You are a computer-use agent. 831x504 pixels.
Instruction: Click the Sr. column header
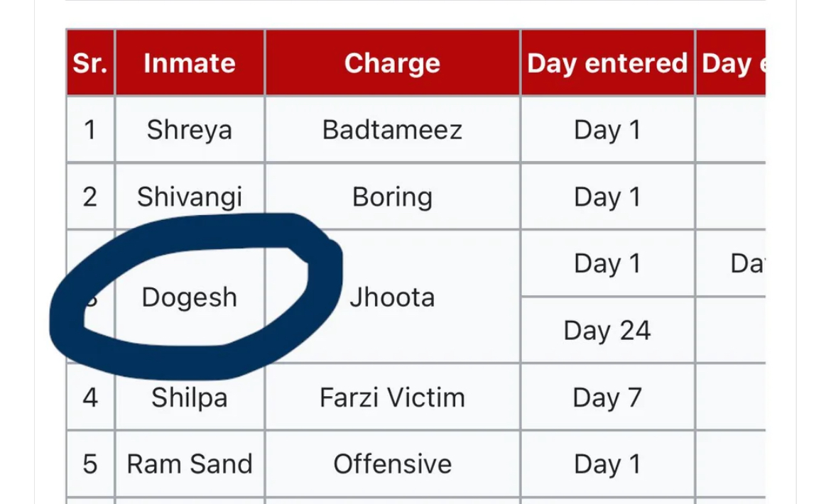[90, 62]
